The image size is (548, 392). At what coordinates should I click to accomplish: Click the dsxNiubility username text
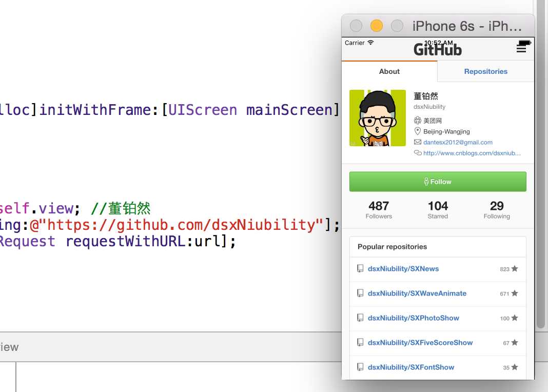pos(429,107)
